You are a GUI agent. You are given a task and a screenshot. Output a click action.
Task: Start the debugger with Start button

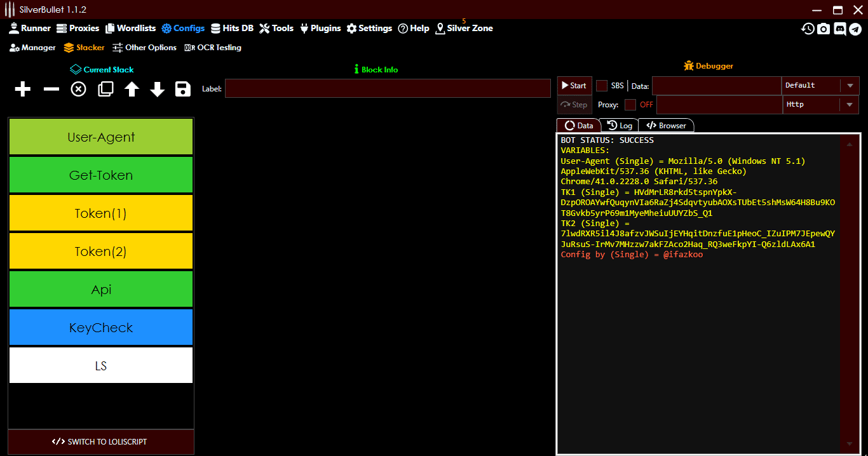[x=574, y=86]
